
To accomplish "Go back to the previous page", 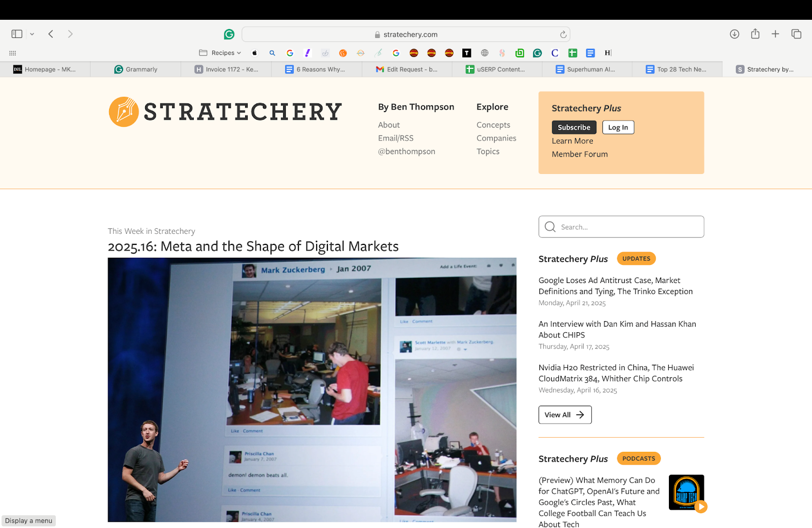I will click(51, 34).
